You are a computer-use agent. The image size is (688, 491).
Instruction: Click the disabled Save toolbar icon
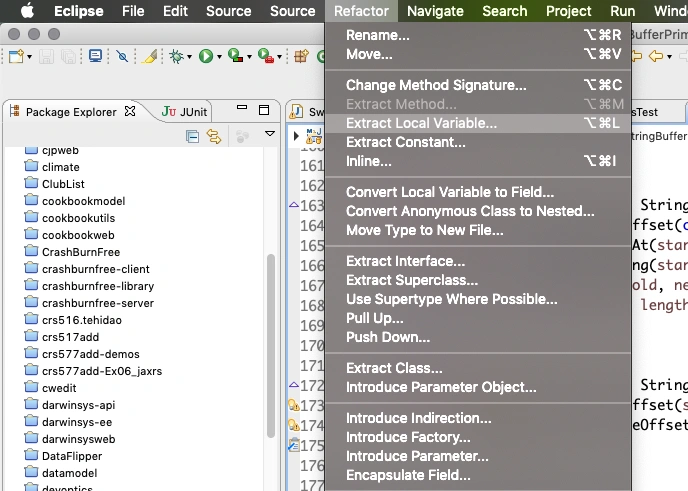click(47, 57)
